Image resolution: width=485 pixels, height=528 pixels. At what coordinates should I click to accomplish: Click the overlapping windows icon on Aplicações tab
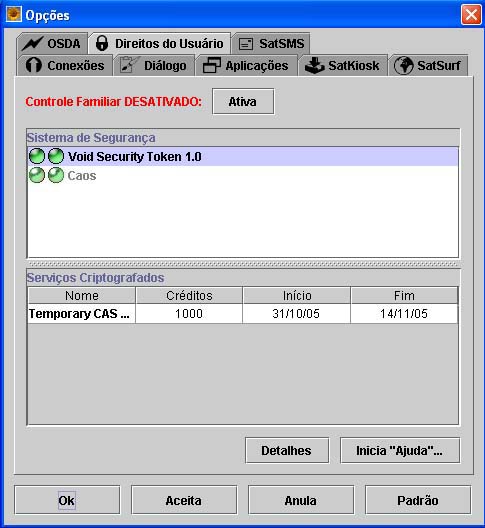point(212,65)
